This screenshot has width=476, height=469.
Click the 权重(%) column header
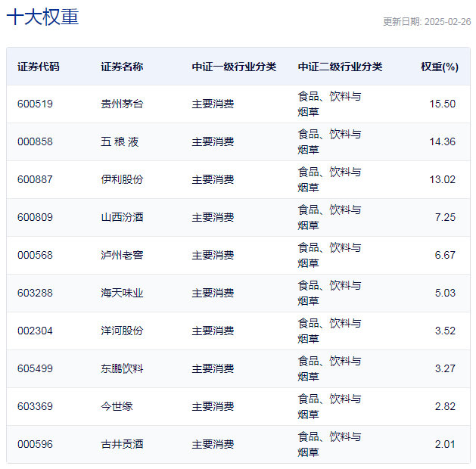pos(439,67)
